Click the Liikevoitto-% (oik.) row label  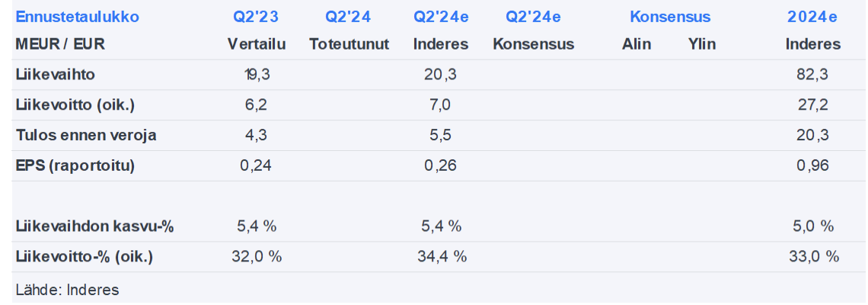point(84,257)
